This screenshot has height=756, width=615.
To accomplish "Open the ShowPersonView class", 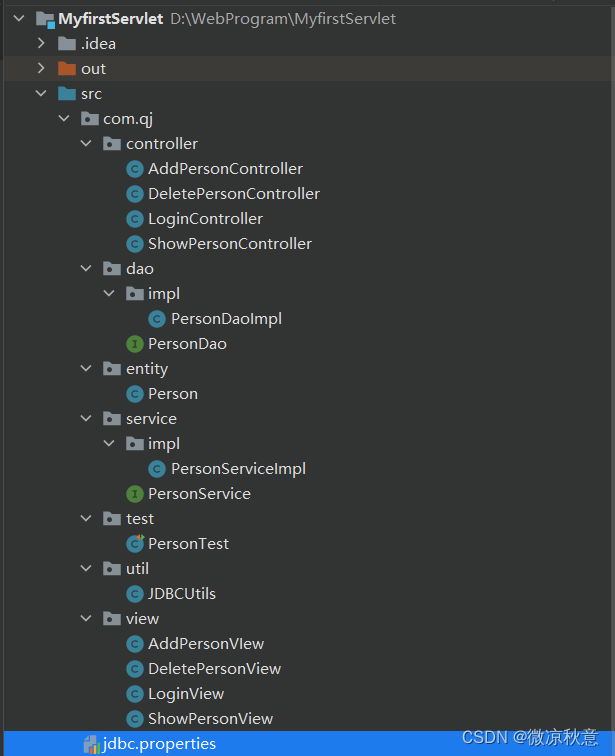I will (210, 719).
